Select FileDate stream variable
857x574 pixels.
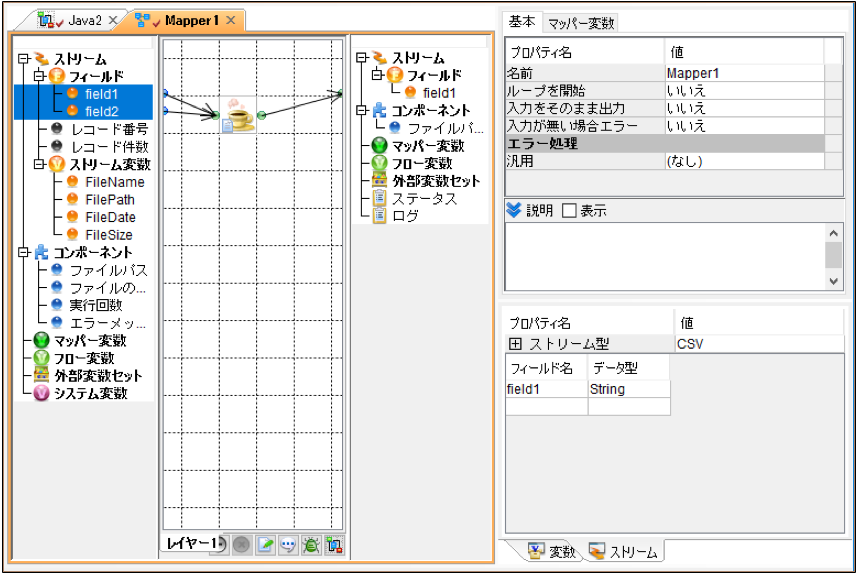[110, 217]
